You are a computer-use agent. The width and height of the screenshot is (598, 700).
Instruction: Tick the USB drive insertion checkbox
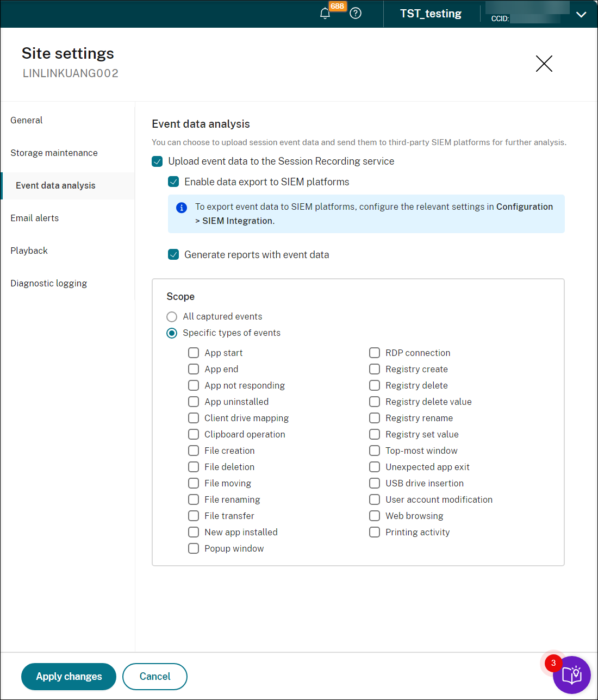tap(375, 483)
